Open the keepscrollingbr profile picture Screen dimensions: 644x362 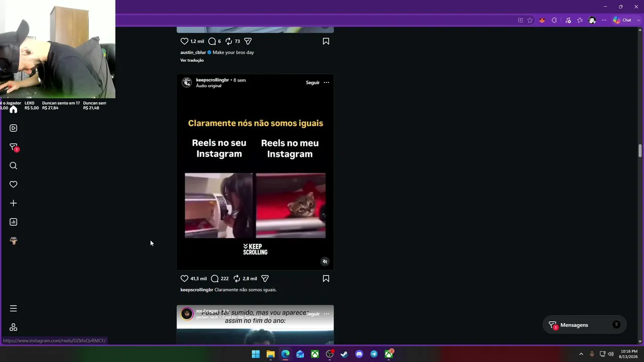coord(187,82)
